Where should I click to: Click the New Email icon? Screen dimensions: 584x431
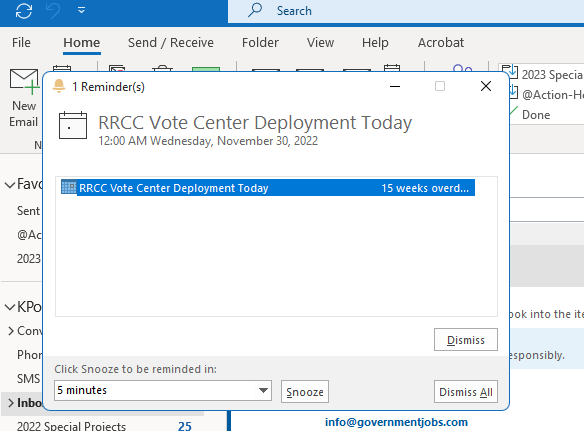click(24, 81)
